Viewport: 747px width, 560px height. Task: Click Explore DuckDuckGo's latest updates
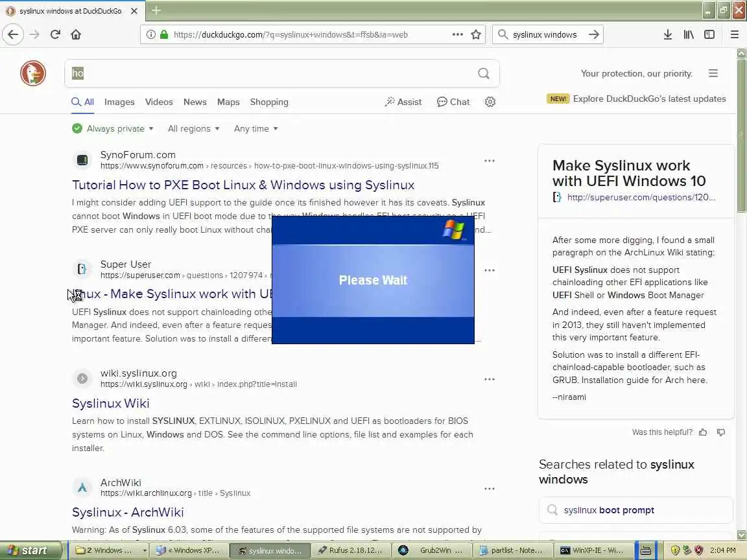[649, 99]
